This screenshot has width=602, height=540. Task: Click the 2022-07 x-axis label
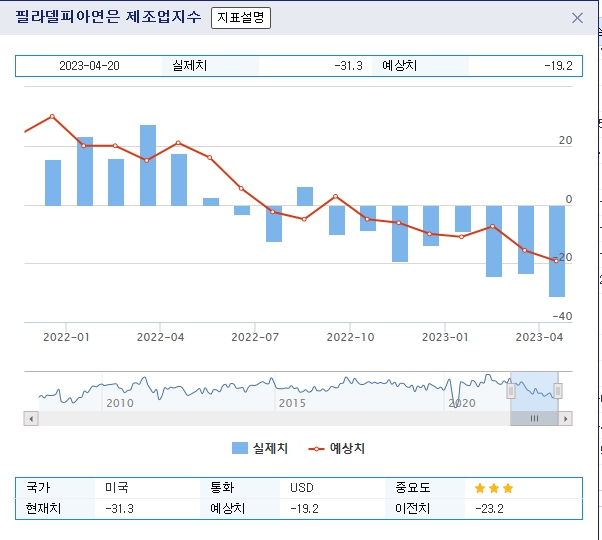255,337
